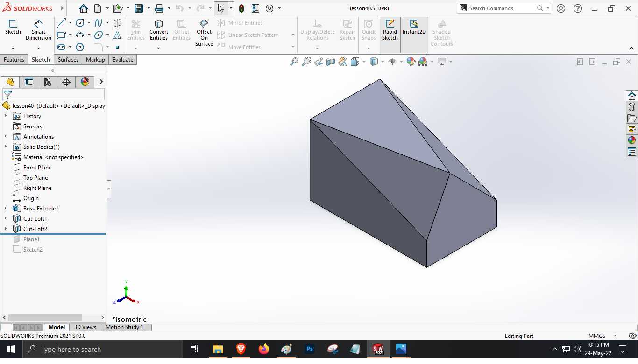638x364 pixels.
Task: Collapse the CommandManager ribbon chevron
Action: tap(631, 48)
